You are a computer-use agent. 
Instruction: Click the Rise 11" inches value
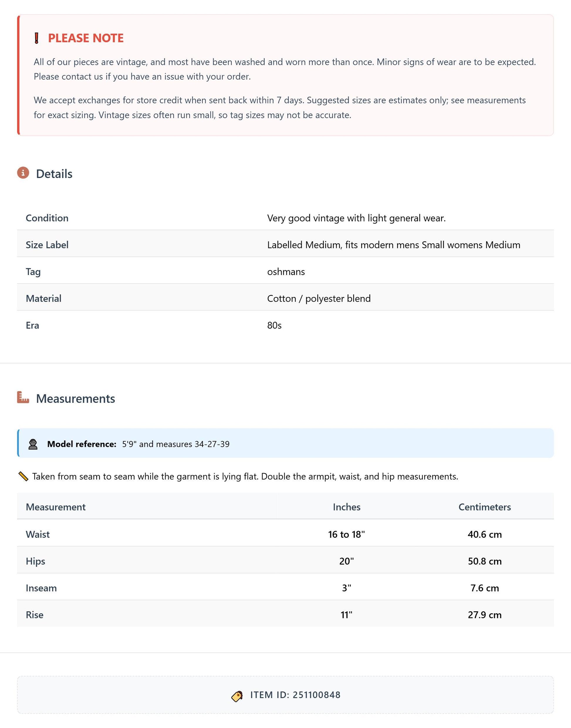pyautogui.click(x=347, y=615)
